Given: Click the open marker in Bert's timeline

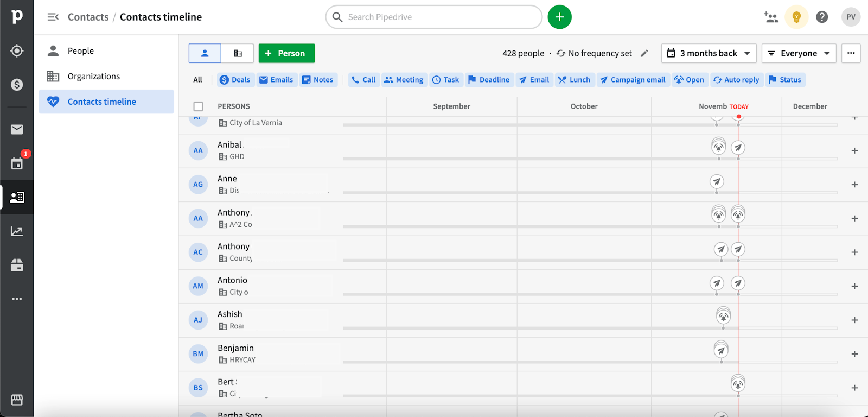Looking at the screenshot, I should [x=738, y=383].
